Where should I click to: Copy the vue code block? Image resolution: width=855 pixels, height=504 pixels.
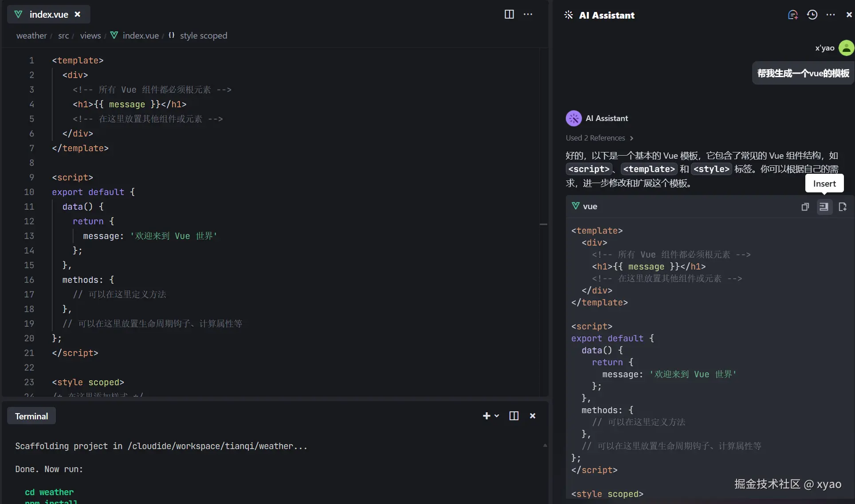[805, 207]
